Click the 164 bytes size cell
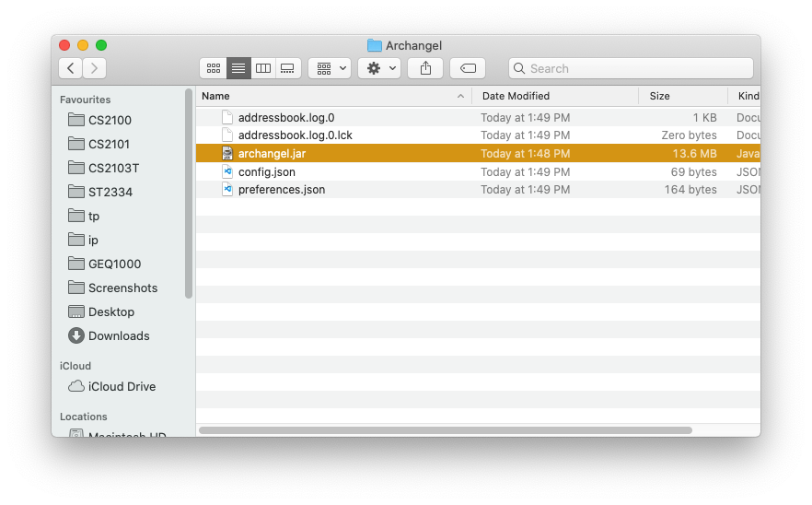Screen dimensions: 812x505 coord(690,190)
